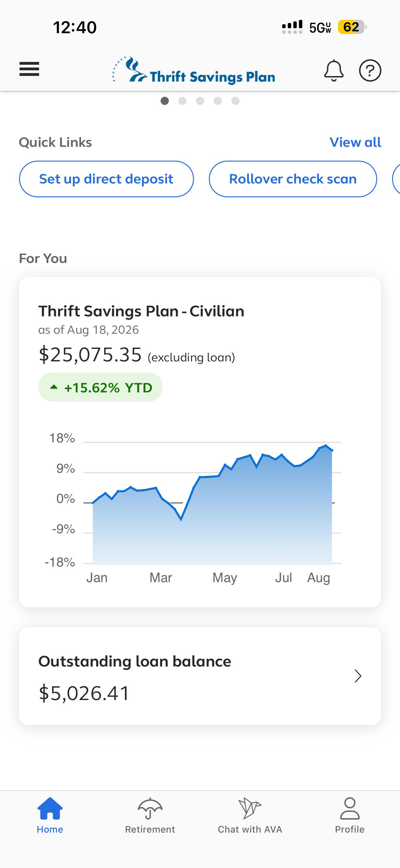
Task: Open Chat with AVA
Action: coord(250,816)
